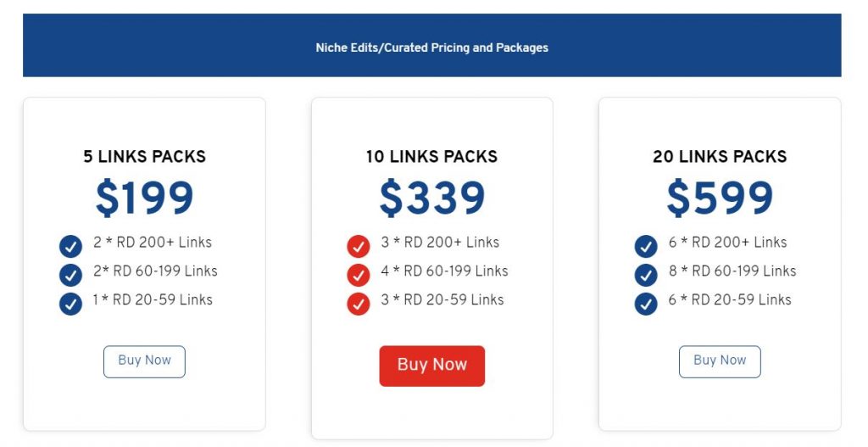Click the red checkmark beside 4 * RD 60-199 Links
This screenshot has width=868, height=447.
coord(359,276)
